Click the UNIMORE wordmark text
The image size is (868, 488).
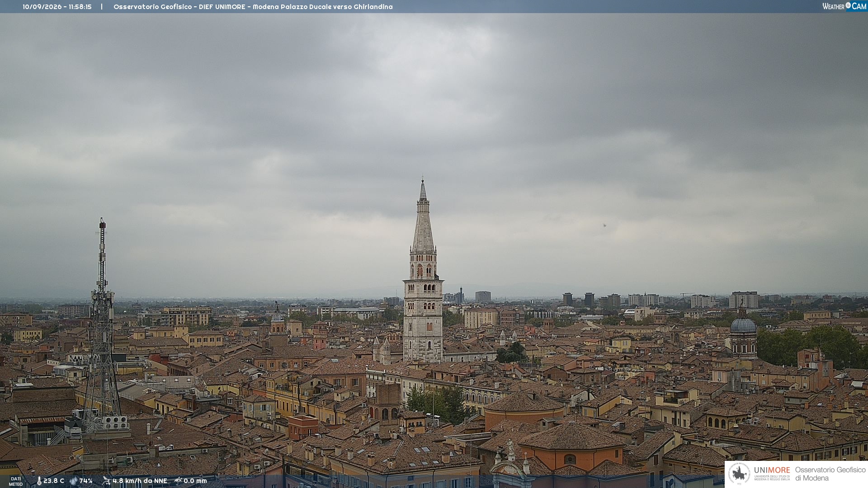(x=772, y=470)
